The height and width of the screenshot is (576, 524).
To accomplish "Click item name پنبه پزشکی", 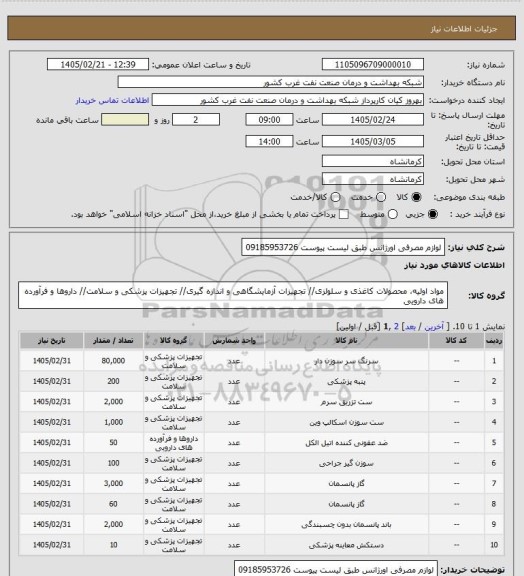I will (x=346, y=381).
